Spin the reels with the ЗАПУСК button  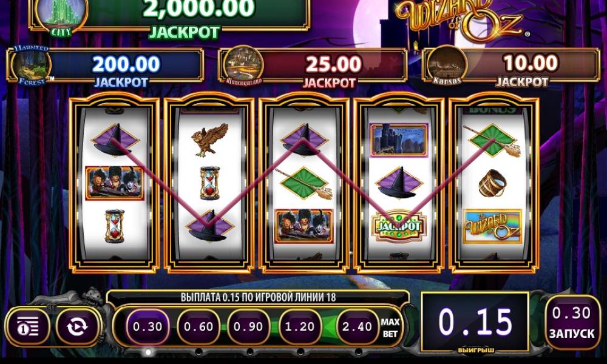572,323
